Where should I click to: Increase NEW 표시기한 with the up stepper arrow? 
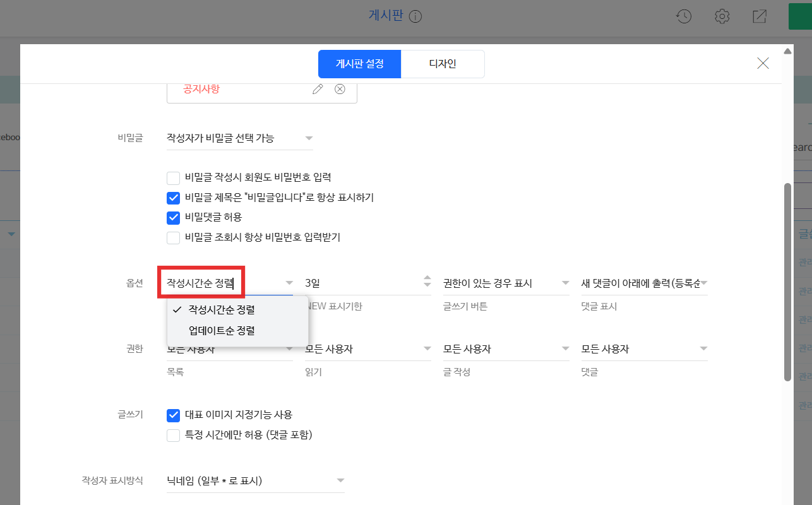[x=427, y=278]
